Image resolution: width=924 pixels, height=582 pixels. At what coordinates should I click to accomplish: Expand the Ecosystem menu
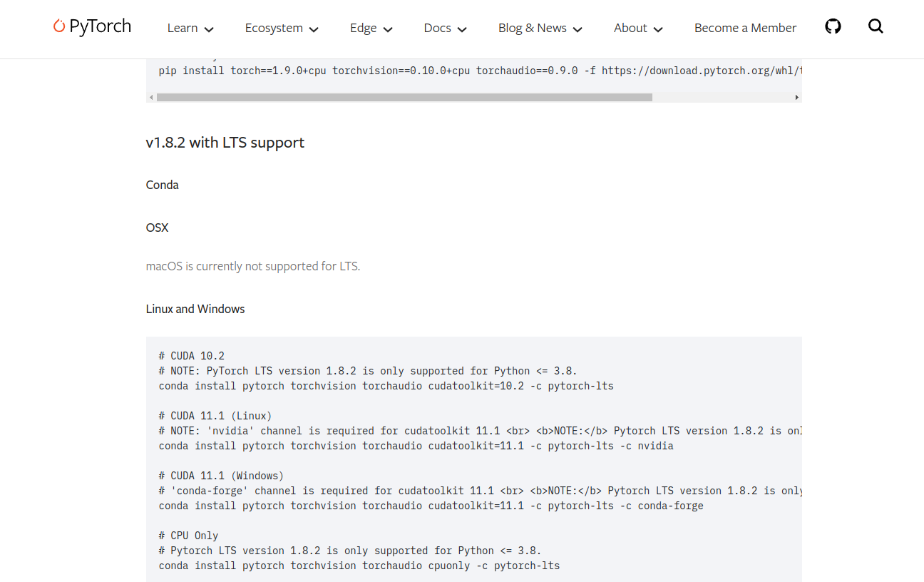tap(282, 28)
